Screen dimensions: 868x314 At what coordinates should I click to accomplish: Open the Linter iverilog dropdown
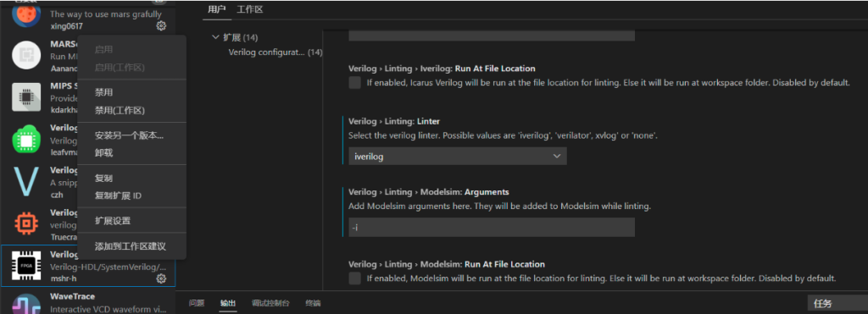point(457,157)
